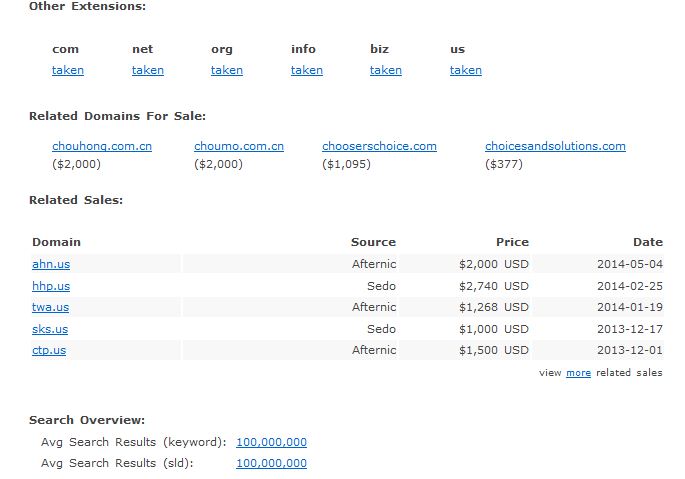Viewport: 685px width, 479px height.
Task: Open the chouhong.com.cn domain listing
Action: click(102, 146)
